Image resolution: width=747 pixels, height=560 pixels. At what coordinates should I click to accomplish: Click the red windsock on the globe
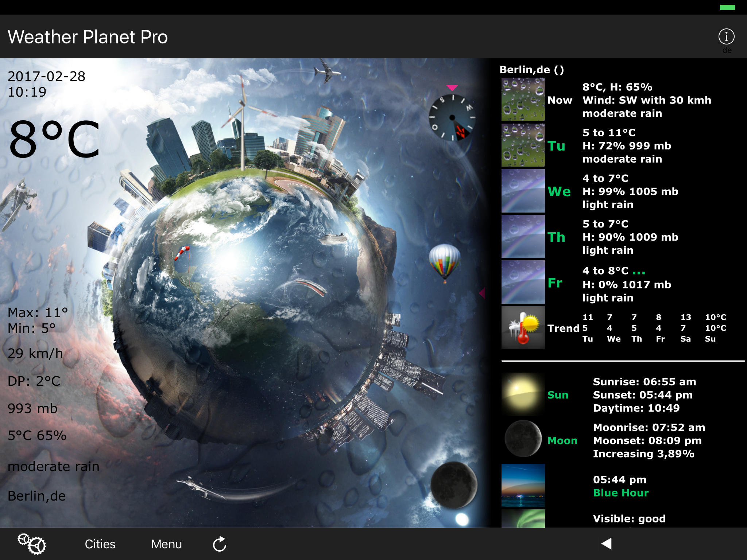tap(182, 252)
